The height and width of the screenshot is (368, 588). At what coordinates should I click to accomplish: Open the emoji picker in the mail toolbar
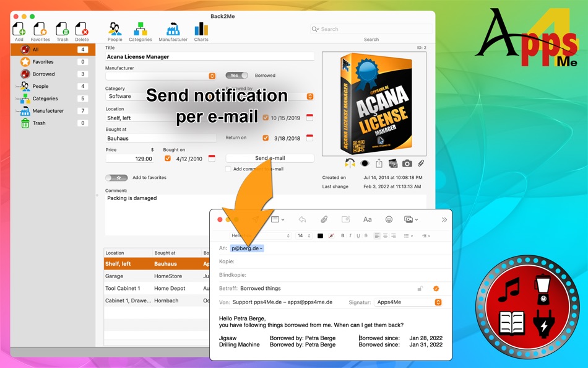point(389,220)
